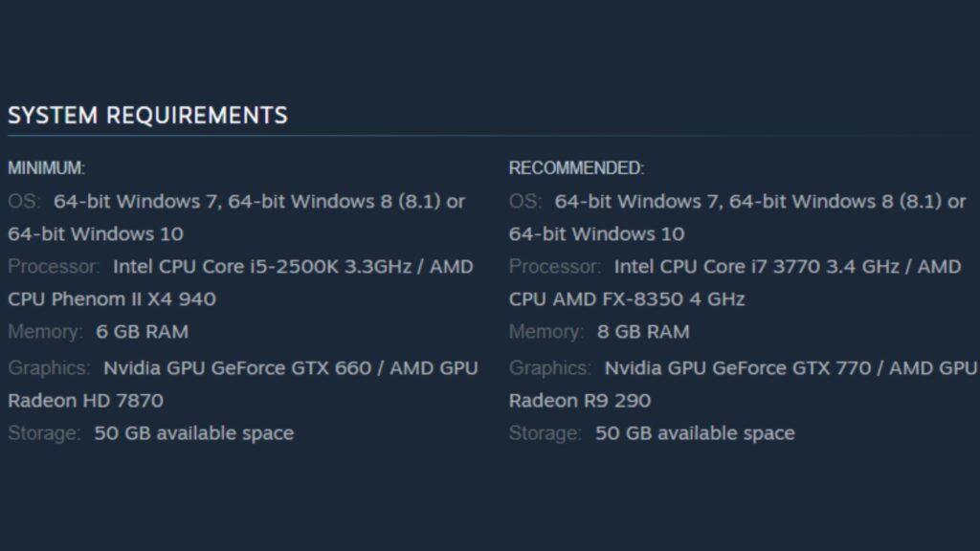This screenshot has width=980, height=551.
Task: Click the 6 GB RAM value
Action: 142,332
